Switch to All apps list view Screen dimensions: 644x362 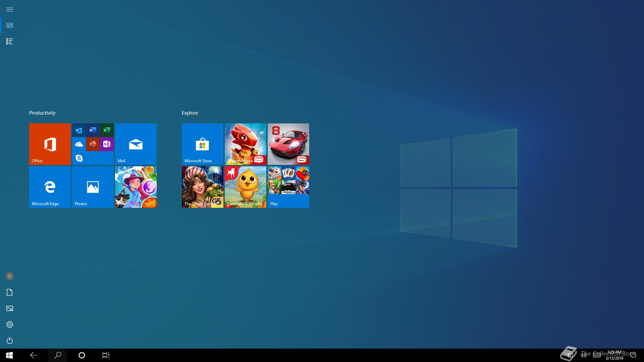coord(9,42)
